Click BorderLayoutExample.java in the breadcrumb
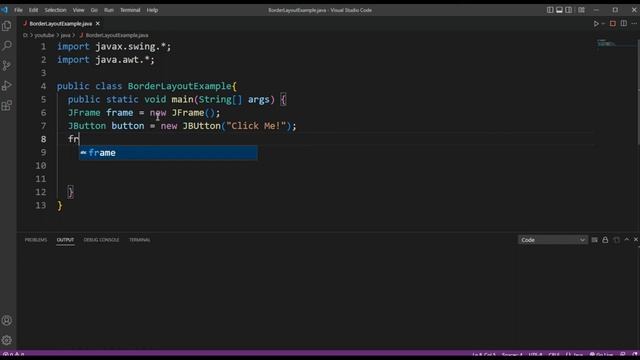 click(x=117, y=36)
